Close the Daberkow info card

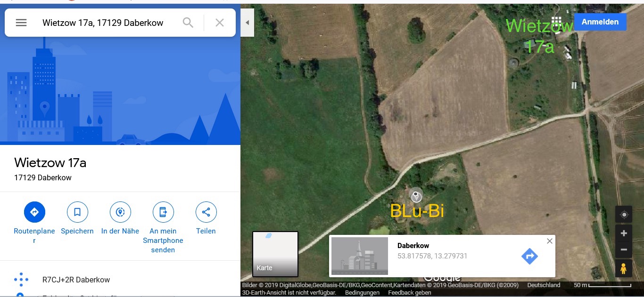549,241
